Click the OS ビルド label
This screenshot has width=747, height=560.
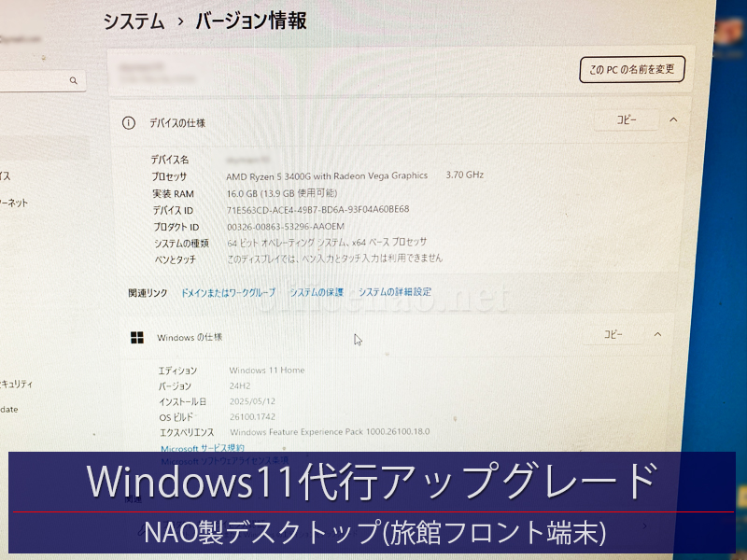coord(176,417)
